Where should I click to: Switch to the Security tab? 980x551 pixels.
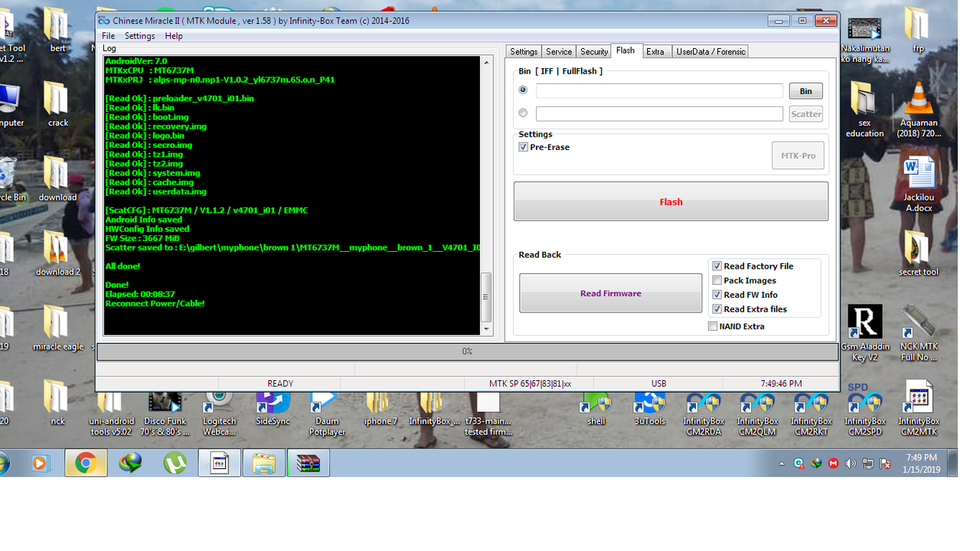click(593, 51)
